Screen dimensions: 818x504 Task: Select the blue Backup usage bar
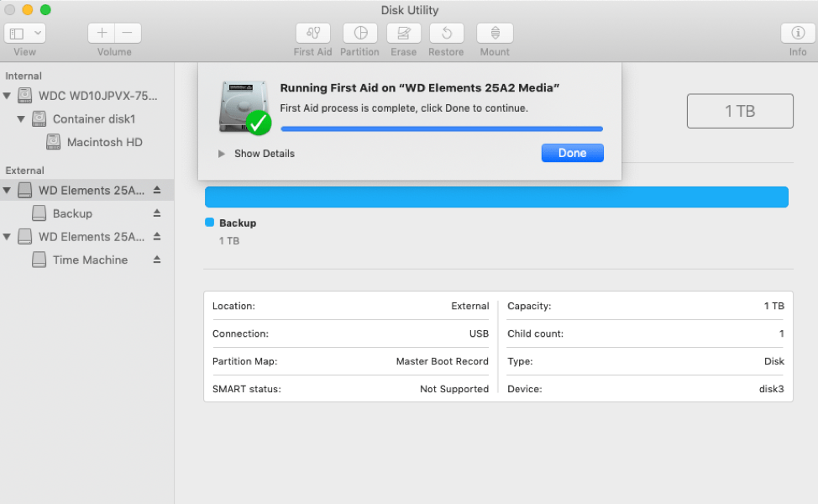coord(496,197)
